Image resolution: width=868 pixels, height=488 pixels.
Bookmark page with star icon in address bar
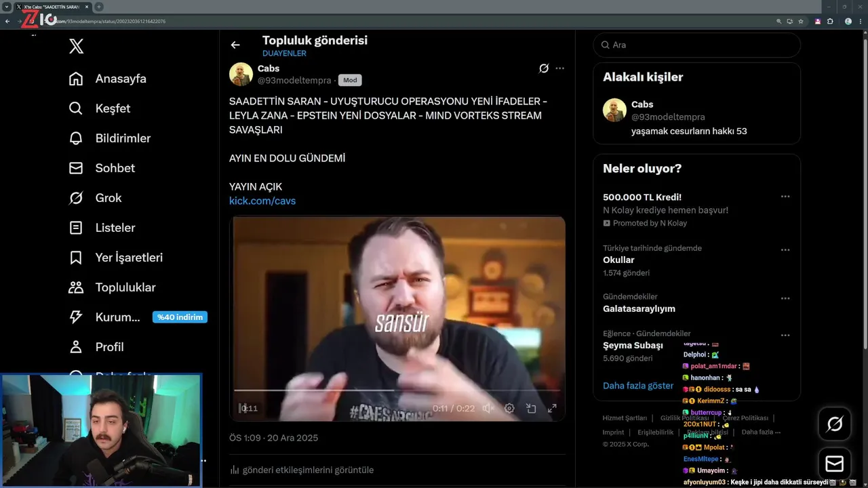click(801, 22)
